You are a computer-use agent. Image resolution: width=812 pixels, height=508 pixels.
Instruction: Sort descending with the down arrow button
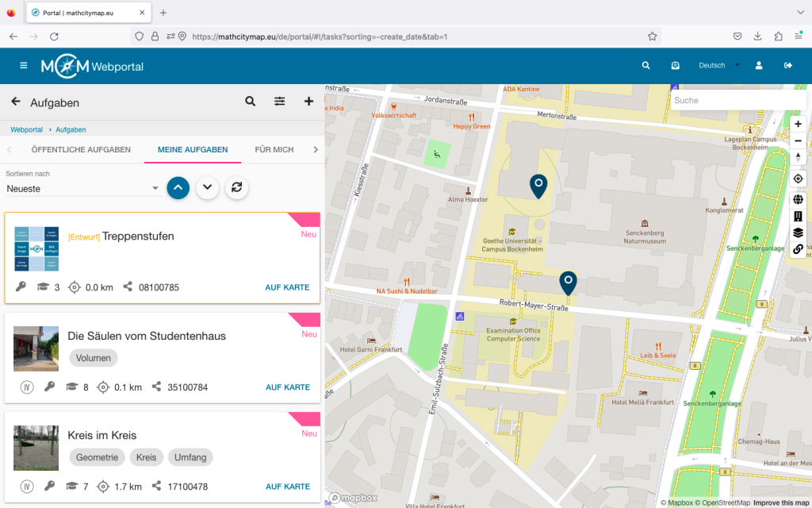pos(207,187)
